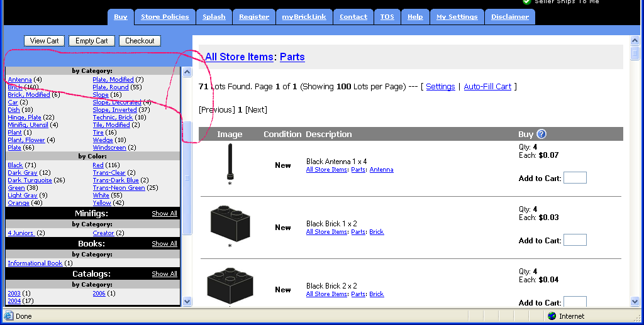Select the Technic, Brick category

pyautogui.click(x=113, y=118)
